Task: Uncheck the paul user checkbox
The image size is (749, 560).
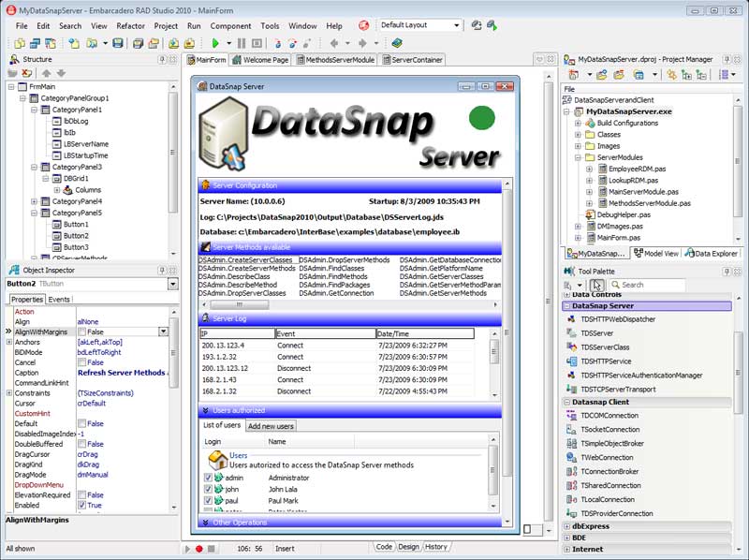Action: pyautogui.click(x=208, y=501)
